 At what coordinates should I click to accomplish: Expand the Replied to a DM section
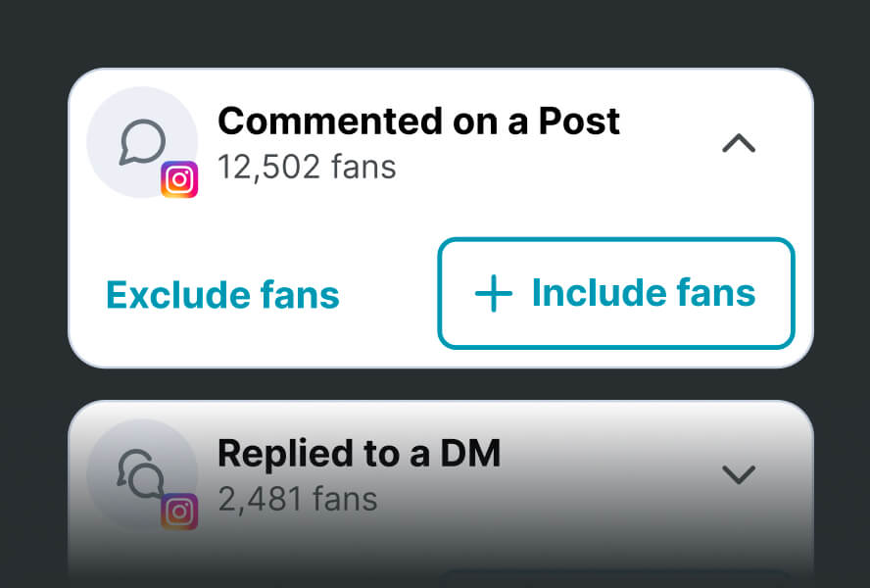coord(739,475)
